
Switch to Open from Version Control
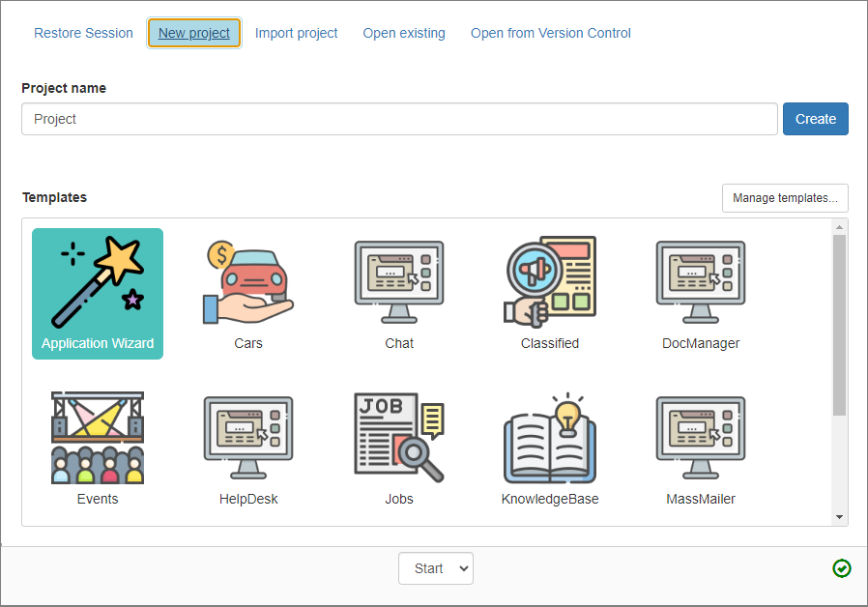(550, 33)
